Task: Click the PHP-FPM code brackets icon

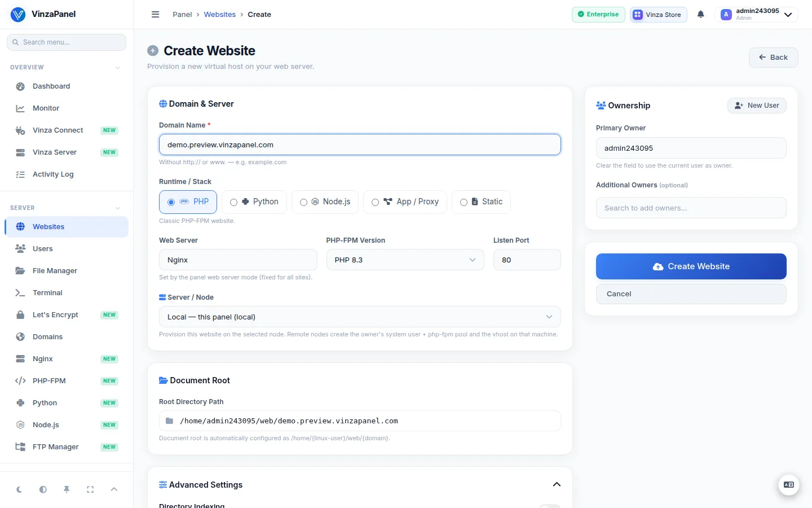Action: click(x=20, y=380)
